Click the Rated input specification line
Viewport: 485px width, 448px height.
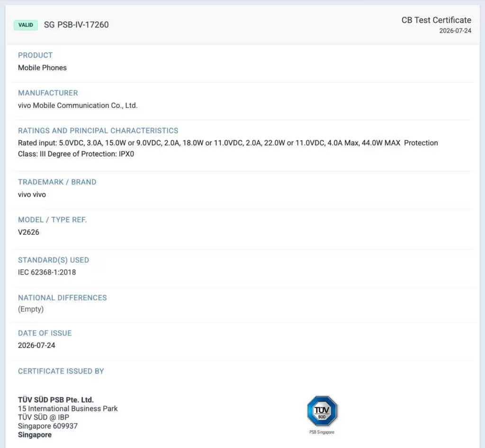click(x=228, y=143)
